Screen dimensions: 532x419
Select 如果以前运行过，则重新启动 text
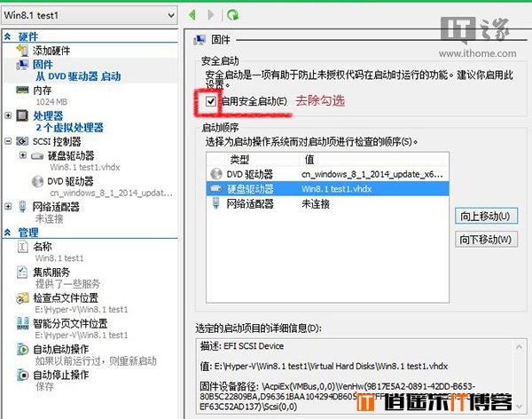[96, 361]
